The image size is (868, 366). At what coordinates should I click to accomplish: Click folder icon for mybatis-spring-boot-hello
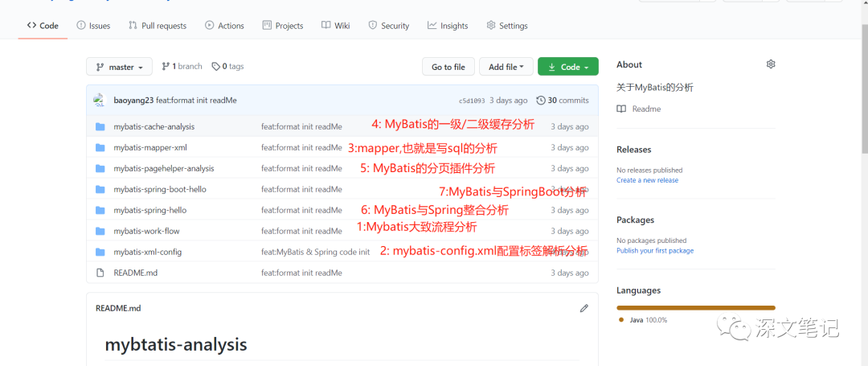pyautogui.click(x=100, y=189)
